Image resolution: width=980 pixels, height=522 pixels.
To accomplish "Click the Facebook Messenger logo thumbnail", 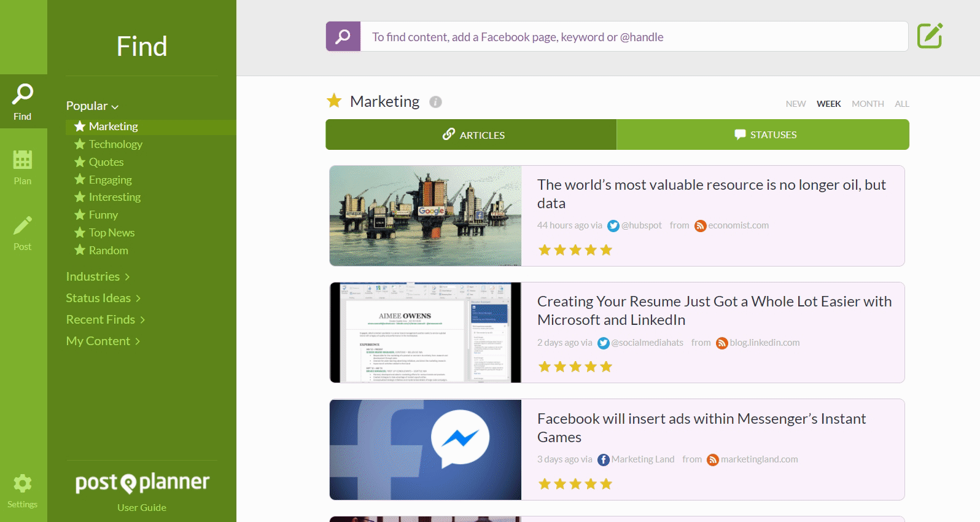I will click(x=426, y=450).
